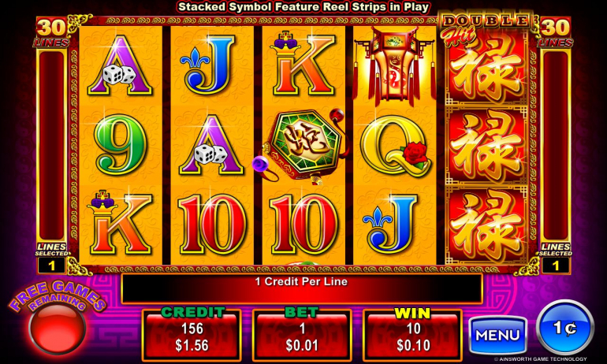607x364 pixels.
Task: Click the left Lines Selected number box
Action: pyautogui.click(x=51, y=266)
